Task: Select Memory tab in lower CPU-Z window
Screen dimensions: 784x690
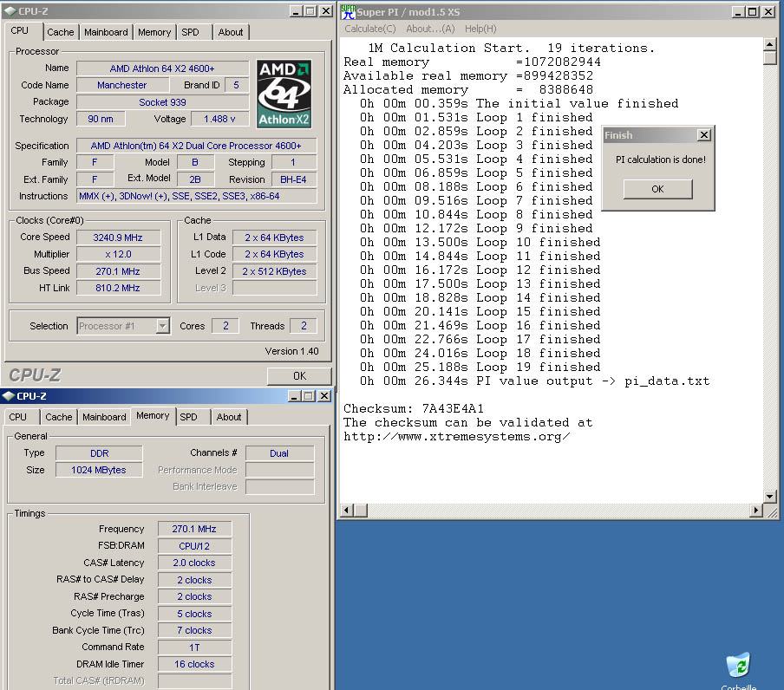Action: point(153,415)
